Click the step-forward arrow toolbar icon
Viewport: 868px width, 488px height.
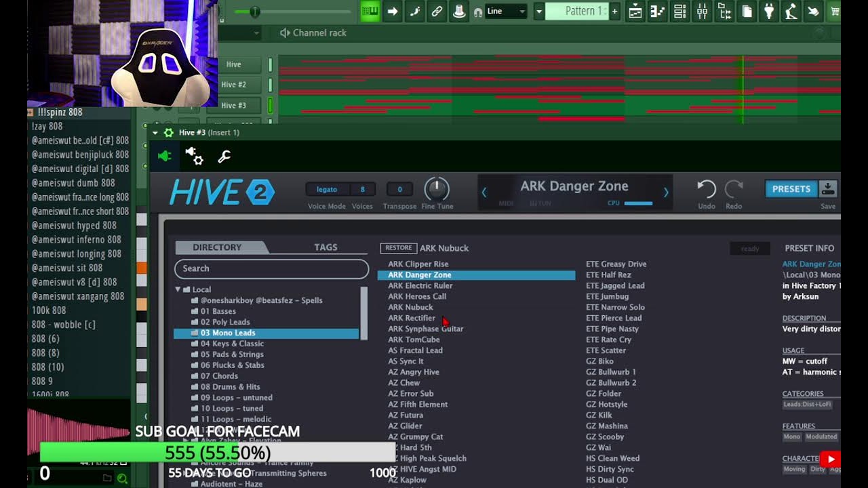[x=392, y=11]
